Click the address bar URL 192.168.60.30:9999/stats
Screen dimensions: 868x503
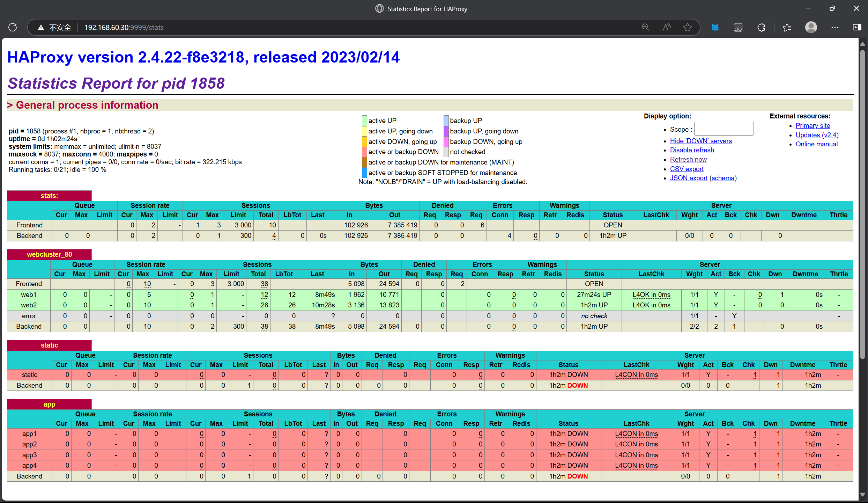pyautogui.click(x=124, y=28)
